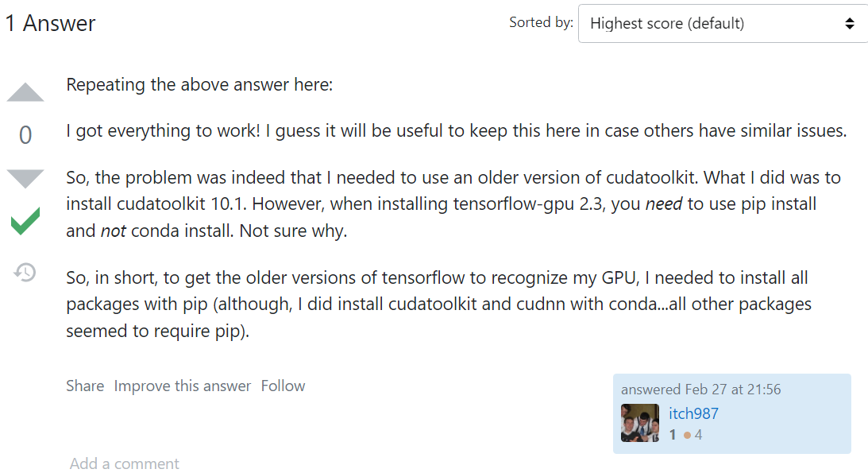The image size is (868, 473).
Task: Open the answer's revision history via clock icon
Action: (25, 272)
